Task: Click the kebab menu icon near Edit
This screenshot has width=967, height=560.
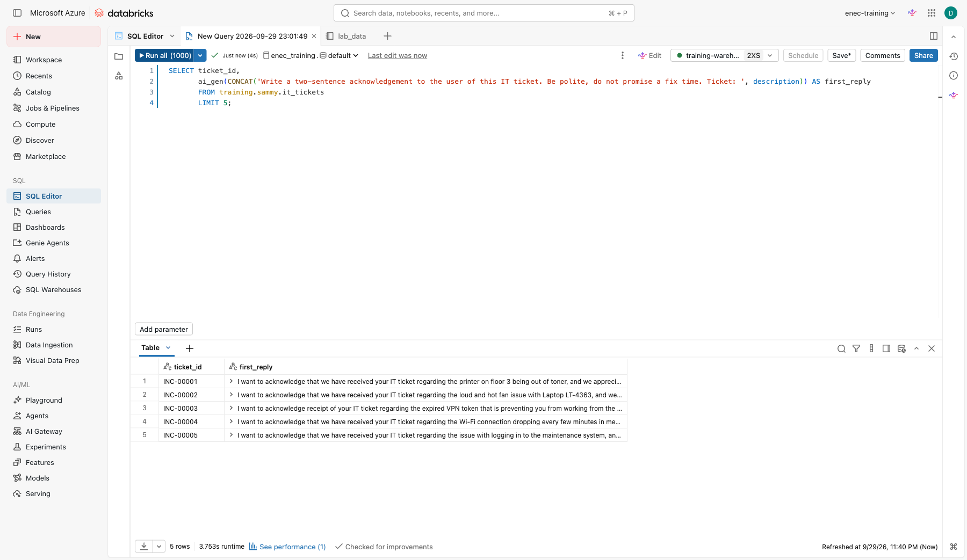Action: [623, 55]
